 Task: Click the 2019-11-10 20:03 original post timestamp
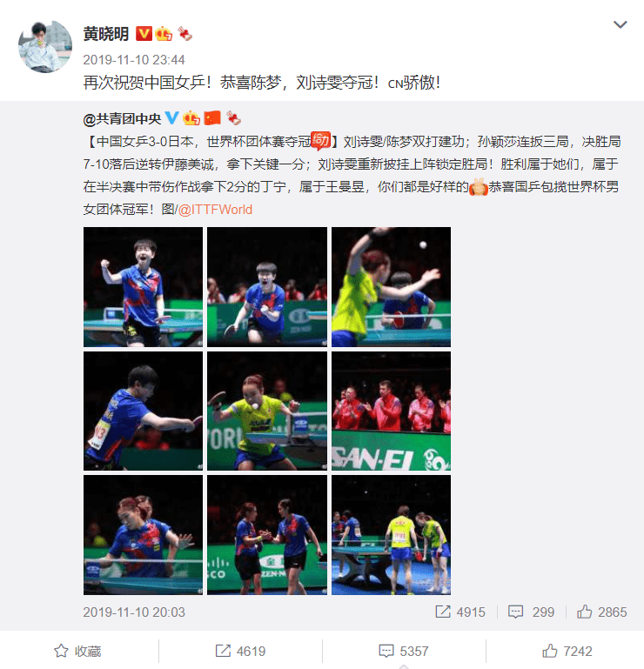coord(134,612)
